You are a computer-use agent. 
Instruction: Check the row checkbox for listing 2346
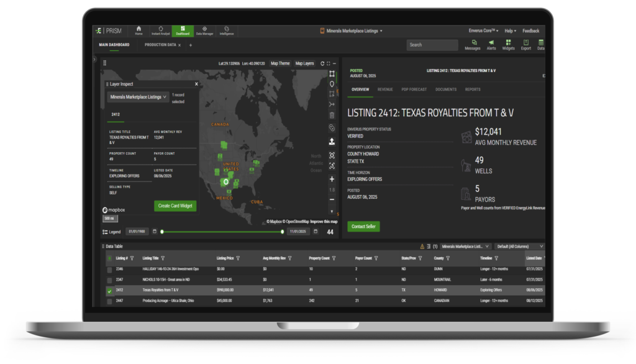pyautogui.click(x=110, y=270)
